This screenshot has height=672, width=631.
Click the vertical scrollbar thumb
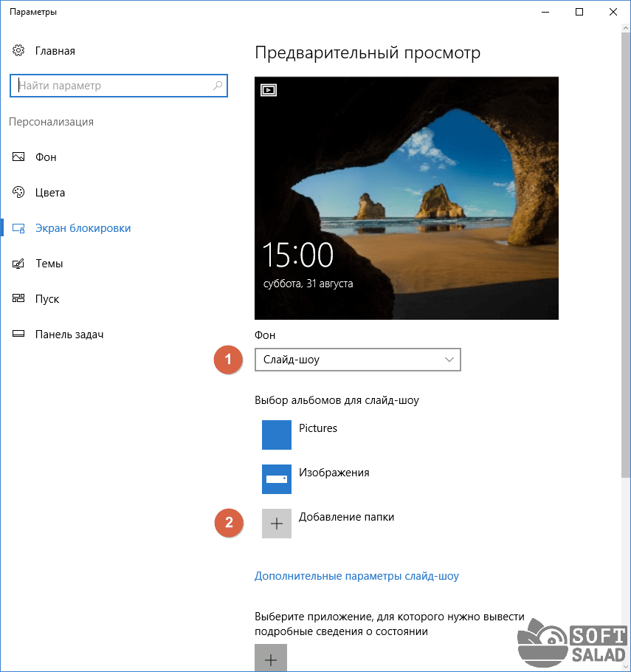[x=626, y=255]
